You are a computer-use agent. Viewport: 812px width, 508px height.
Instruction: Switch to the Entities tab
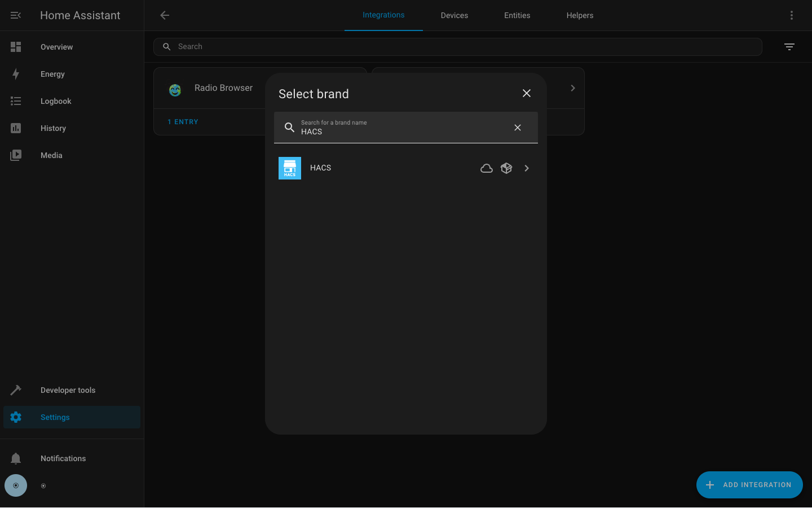click(x=517, y=15)
